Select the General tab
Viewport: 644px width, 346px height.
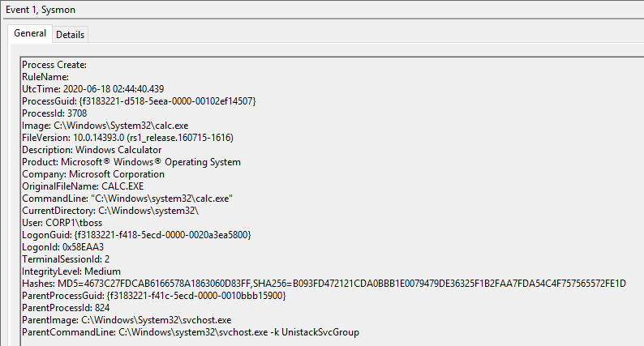[30, 33]
